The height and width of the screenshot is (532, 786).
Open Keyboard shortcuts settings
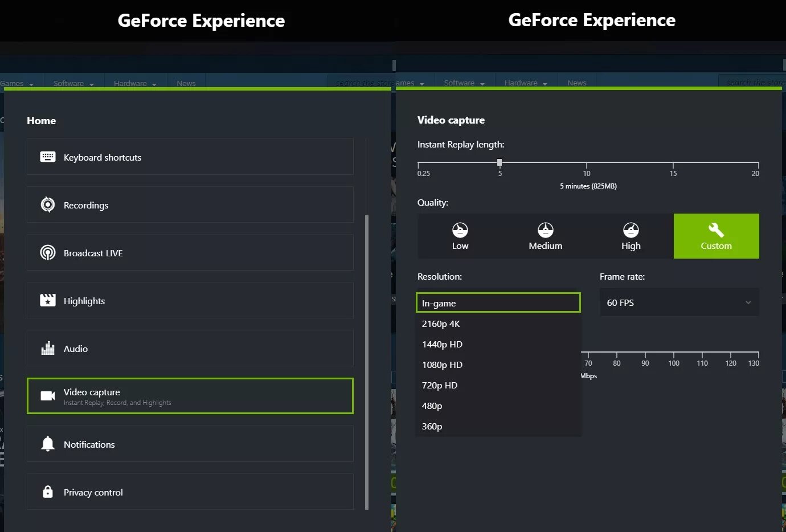coord(190,157)
